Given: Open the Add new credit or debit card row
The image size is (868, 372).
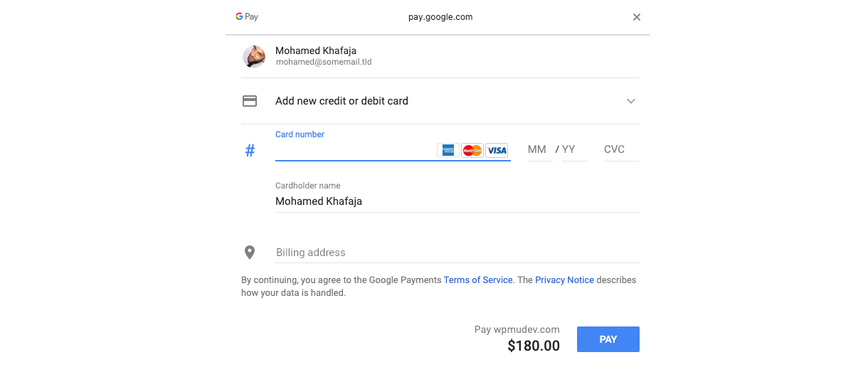Looking at the screenshot, I should pos(440,101).
